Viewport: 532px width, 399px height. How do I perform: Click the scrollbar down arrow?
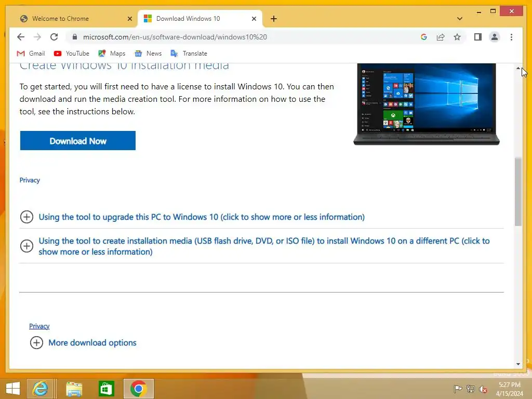(518, 364)
